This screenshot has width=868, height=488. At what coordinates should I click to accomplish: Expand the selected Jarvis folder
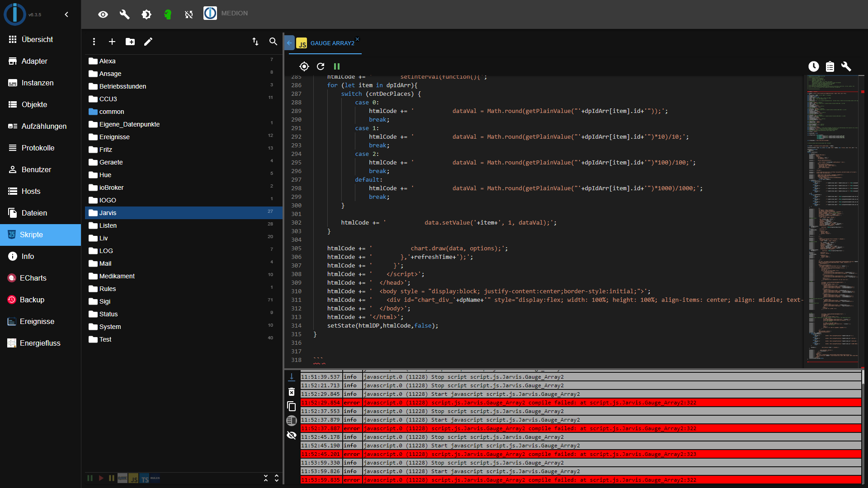pos(184,213)
